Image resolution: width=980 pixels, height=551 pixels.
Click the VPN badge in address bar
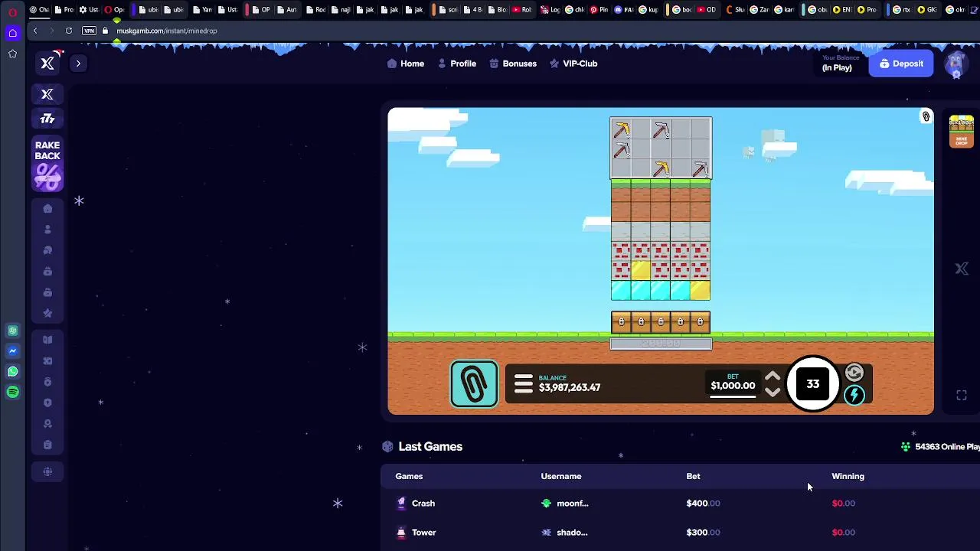(89, 31)
